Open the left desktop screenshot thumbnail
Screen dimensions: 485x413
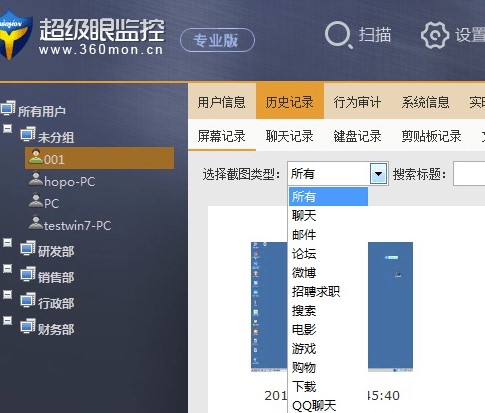pos(269,307)
